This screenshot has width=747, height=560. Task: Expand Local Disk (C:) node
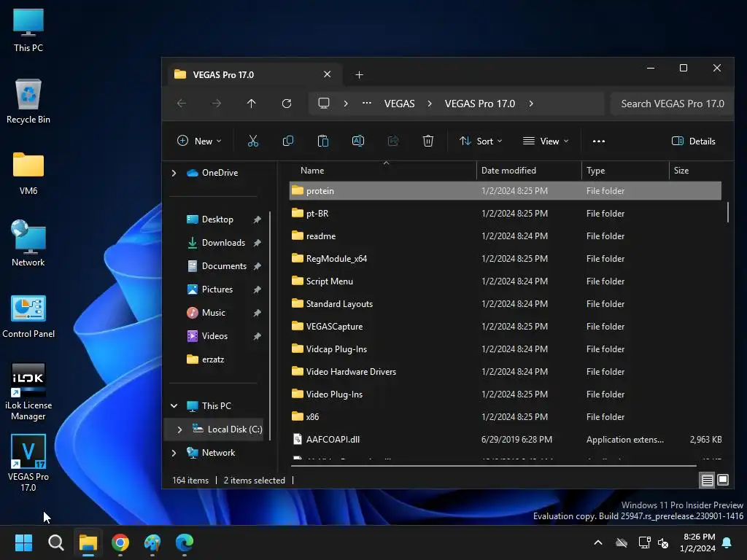[179, 429]
